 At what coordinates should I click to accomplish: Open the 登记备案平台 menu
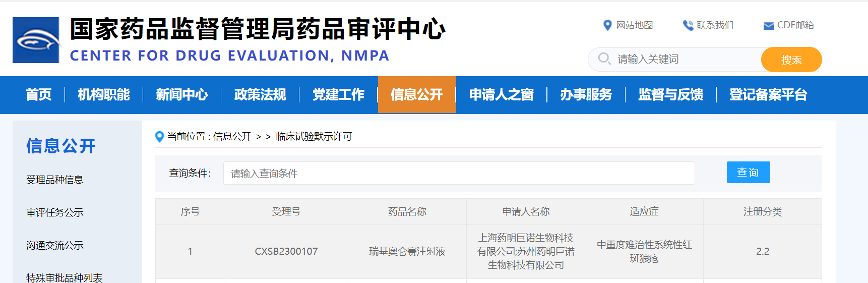point(768,94)
